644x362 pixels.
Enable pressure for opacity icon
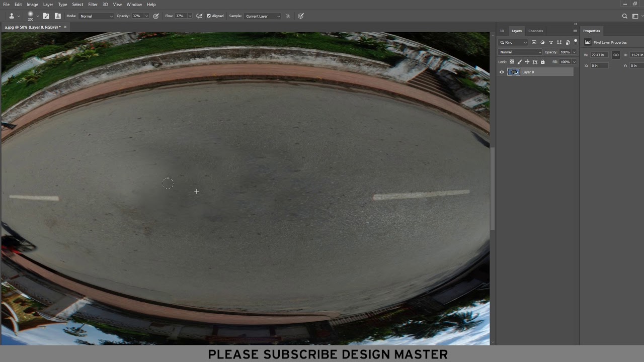coord(156,16)
